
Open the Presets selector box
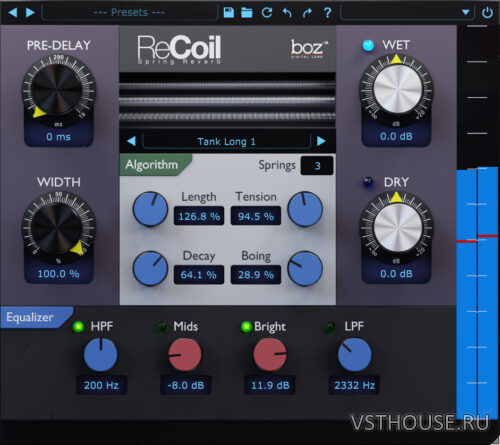[x=129, y=13]
